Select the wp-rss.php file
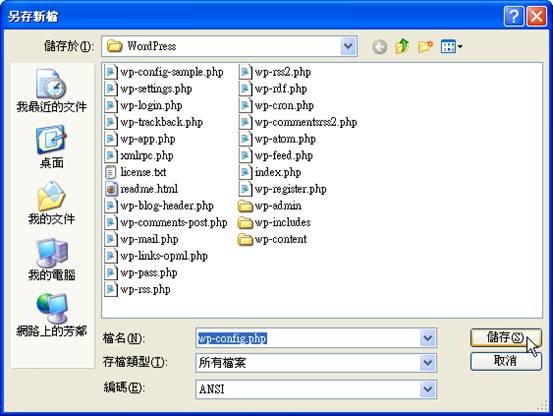This screenshot has width=553, height=416. pyautogui.click(x=138, y=289)
